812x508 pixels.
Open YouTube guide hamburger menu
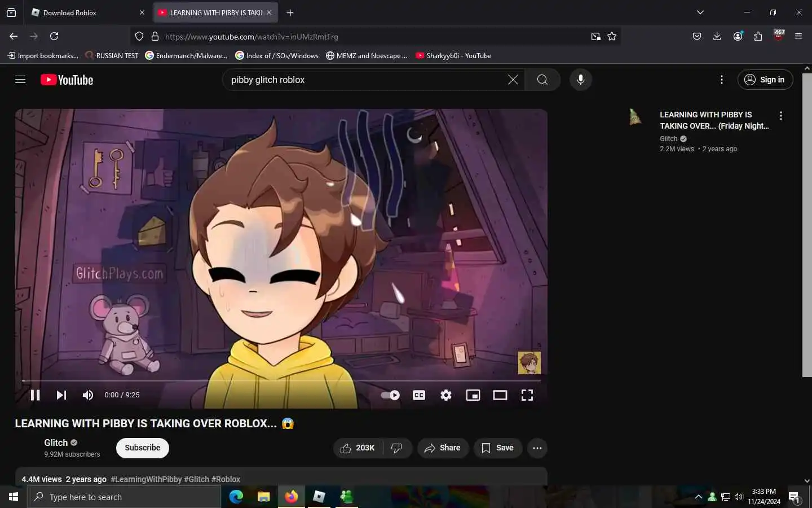point(20,80)
